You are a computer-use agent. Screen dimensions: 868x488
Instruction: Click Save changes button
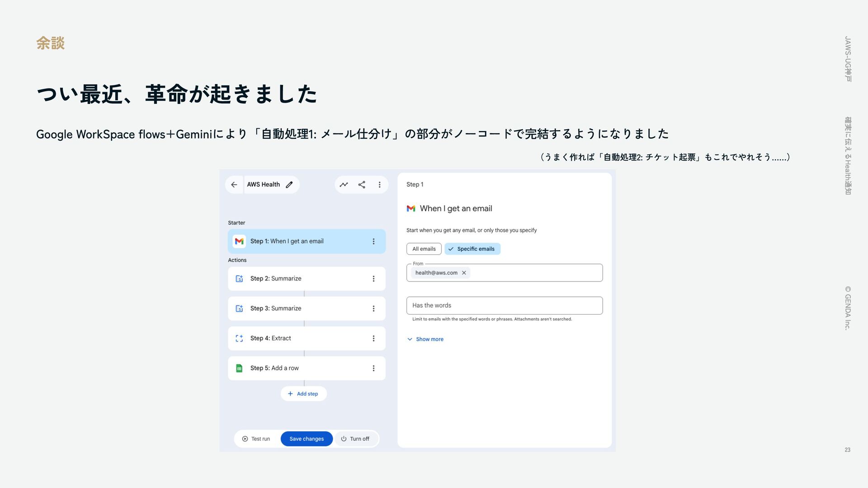tap(307, 439)
